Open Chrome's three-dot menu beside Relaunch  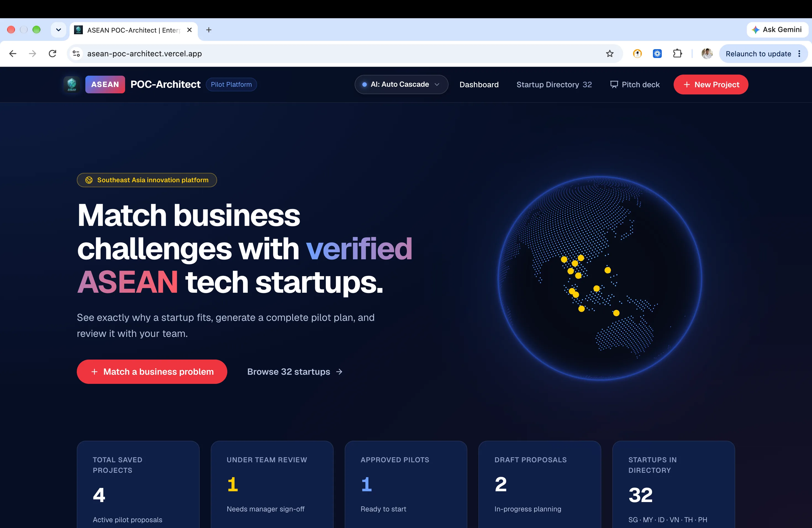[799, 54]
